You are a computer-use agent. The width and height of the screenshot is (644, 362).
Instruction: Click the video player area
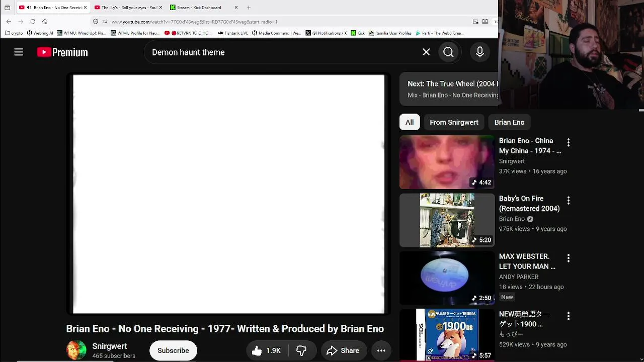[229, 194]
